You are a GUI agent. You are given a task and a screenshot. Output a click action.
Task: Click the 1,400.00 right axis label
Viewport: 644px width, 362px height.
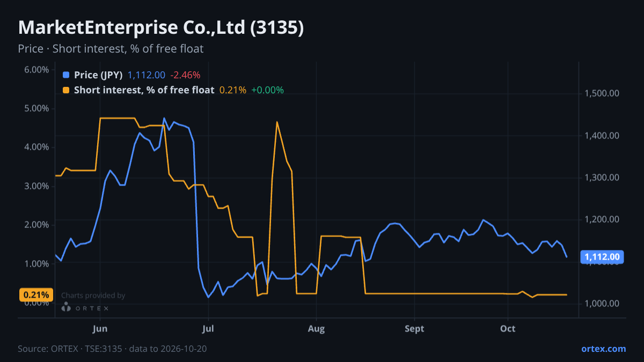pos(602,136)
